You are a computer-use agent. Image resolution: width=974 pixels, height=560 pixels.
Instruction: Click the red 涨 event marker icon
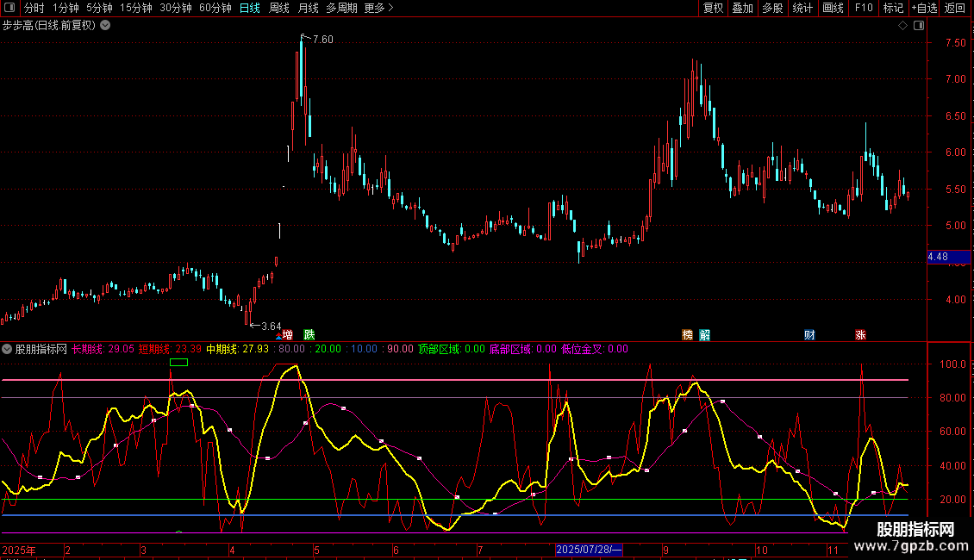click(860, 334)
